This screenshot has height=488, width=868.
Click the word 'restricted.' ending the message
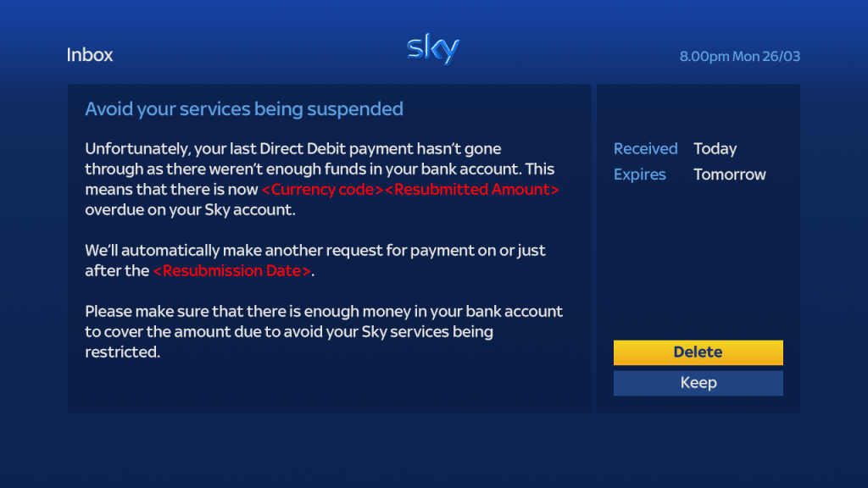point(122,352)
